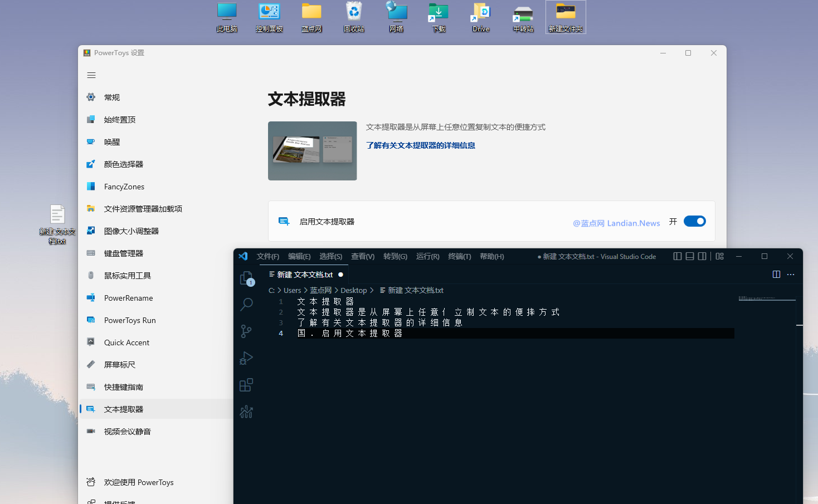
Task: Open editor More Actions ellipsis
Action: tap(791, 275)
